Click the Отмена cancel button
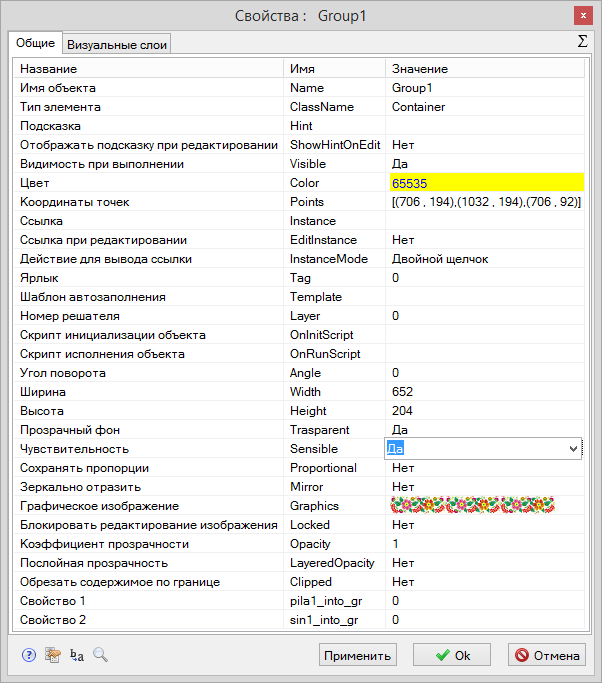This screenshot has width=602, height=683. 546,656
